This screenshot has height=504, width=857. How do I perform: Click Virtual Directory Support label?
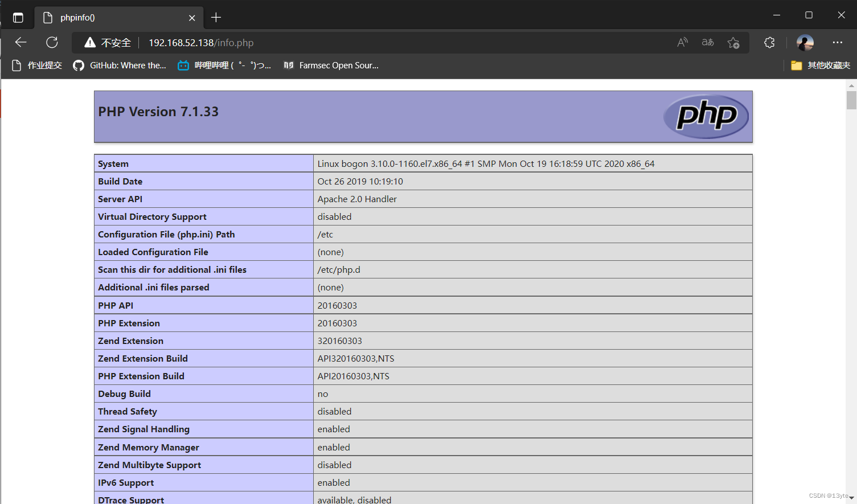coord(152,216)
